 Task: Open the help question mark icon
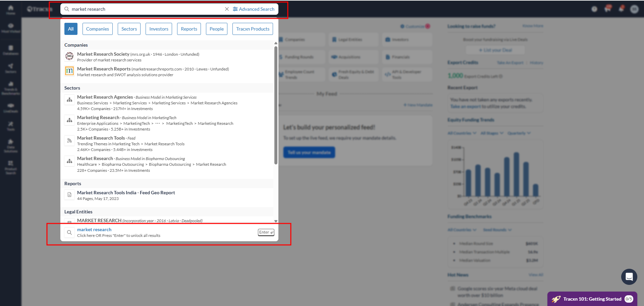click(x=594, y=9)
